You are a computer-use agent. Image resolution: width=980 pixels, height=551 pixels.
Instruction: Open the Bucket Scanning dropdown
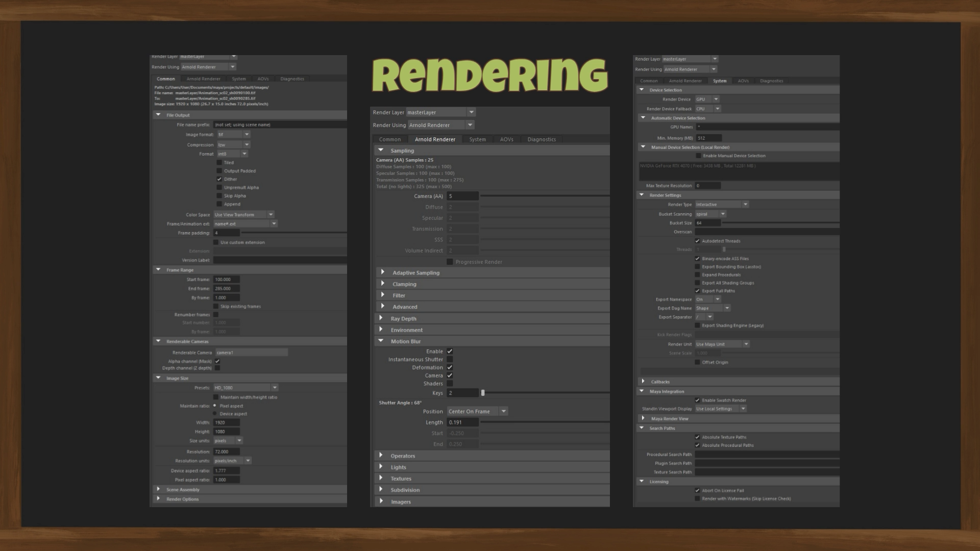tap(710, 214)
